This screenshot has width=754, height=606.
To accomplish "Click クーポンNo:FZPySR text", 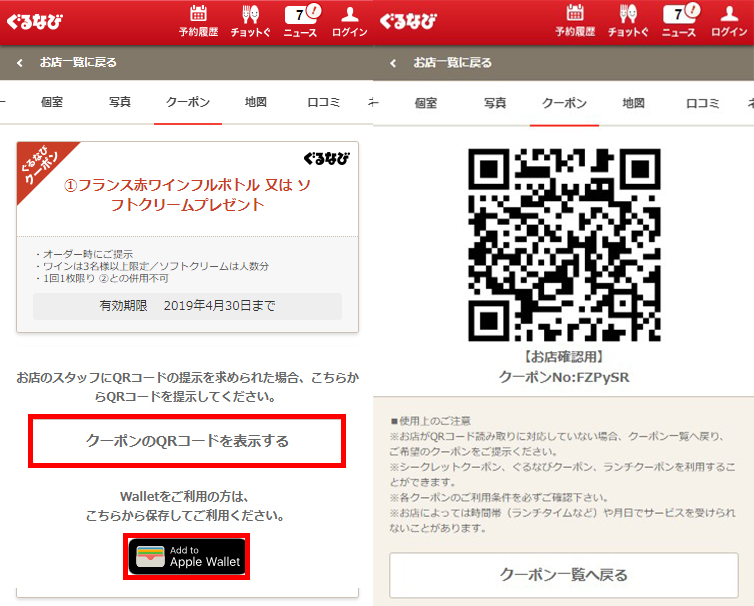I will point(564,377).
